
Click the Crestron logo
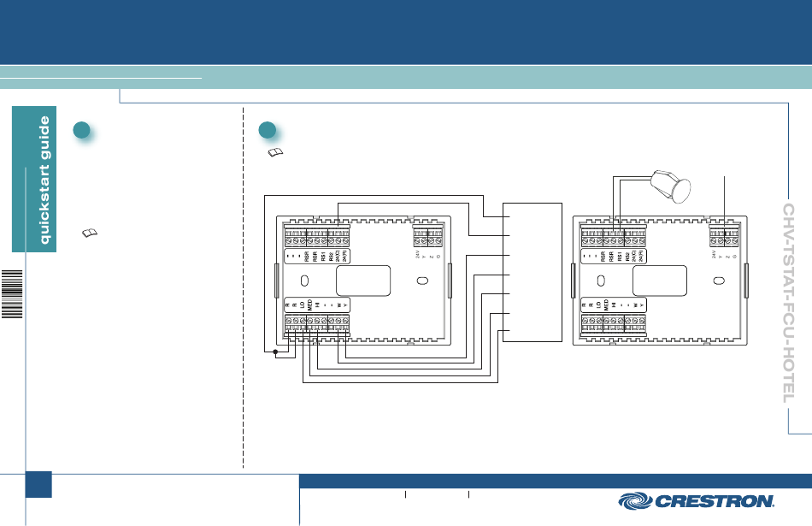point(696,501)
